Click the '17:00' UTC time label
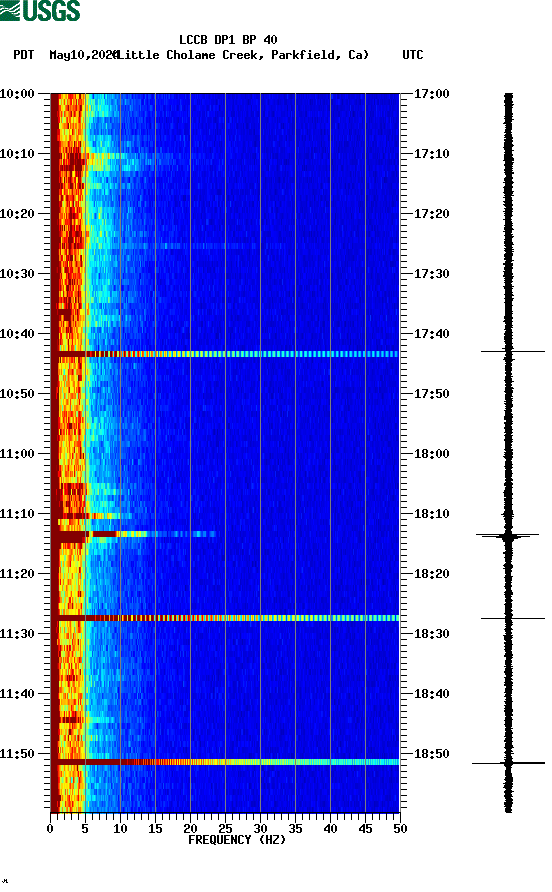 (431, 93)
